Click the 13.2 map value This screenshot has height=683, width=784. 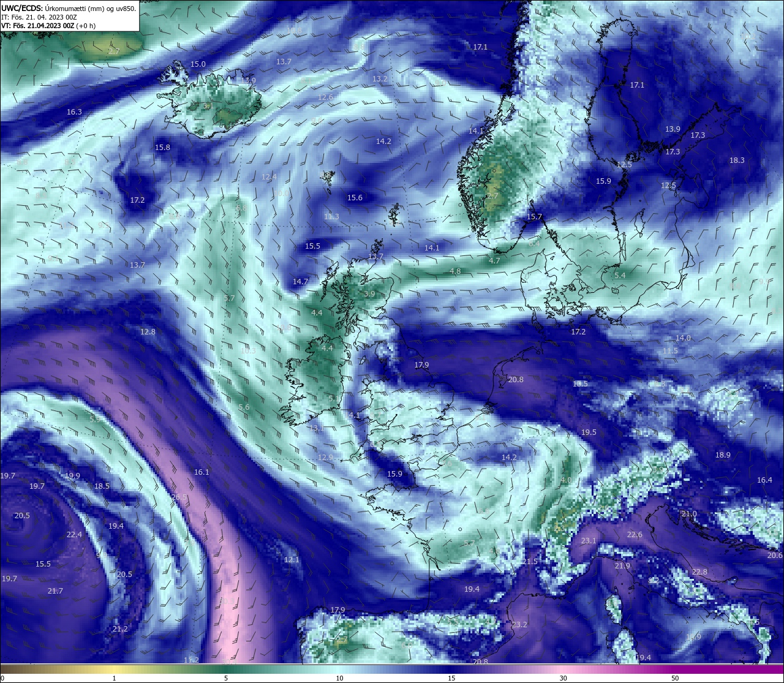[380, 79]
